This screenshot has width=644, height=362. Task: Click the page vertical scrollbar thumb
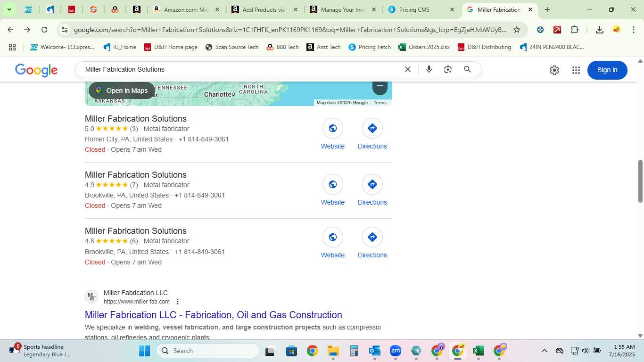[640, 181]
